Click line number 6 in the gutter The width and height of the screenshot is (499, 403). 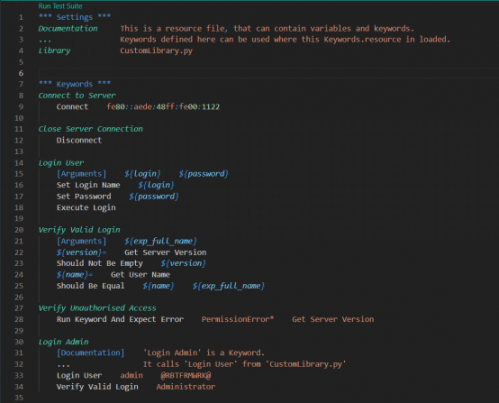[21, 73]
